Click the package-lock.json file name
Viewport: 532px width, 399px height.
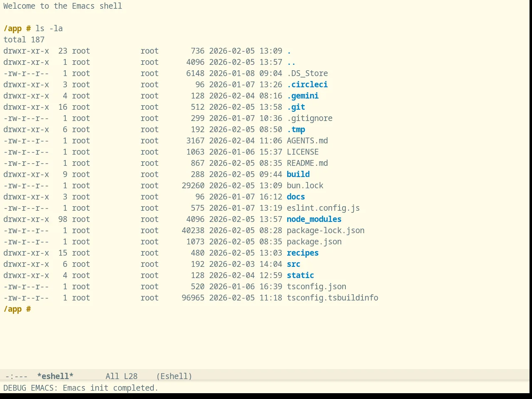(x=325, y=230)
